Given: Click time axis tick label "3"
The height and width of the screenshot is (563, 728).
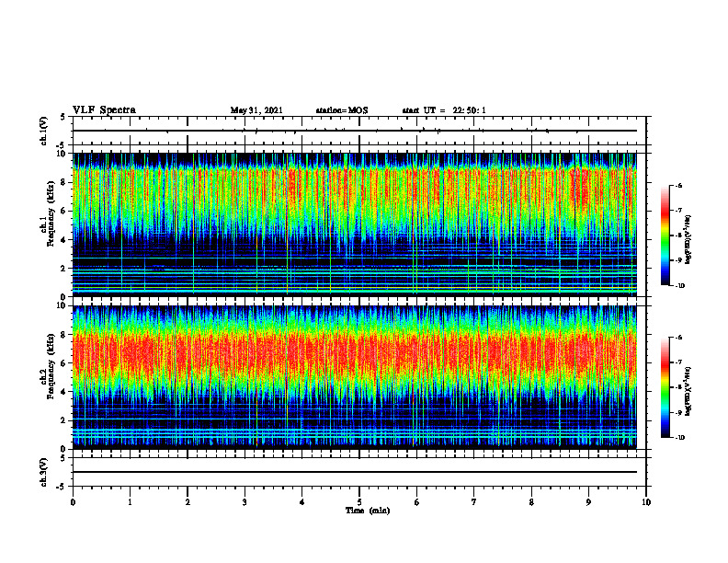Looking at the screenshot, I should coord(245,502).
